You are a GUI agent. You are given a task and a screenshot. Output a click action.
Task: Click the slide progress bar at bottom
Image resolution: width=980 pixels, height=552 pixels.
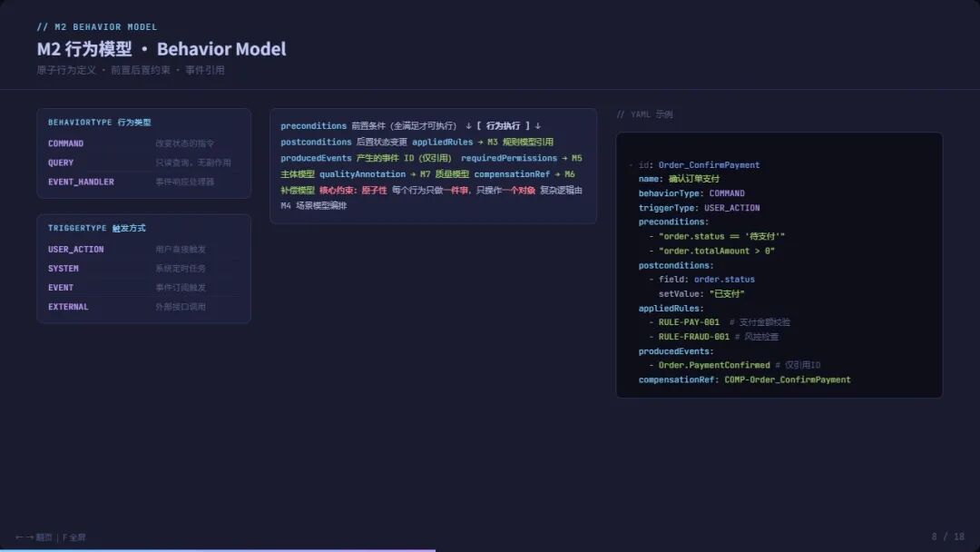[218, 550]
